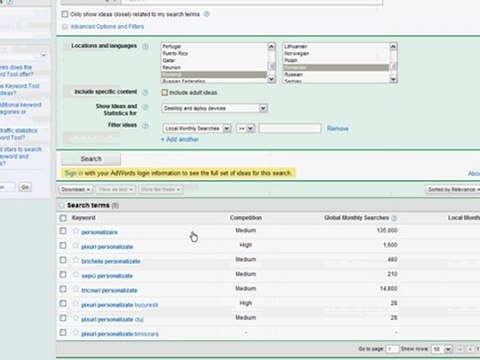Image resolution: width=480 pixels, height=360 pixels.
Task: Collapse Advanced Options and Filters
Action: [65, 27]
